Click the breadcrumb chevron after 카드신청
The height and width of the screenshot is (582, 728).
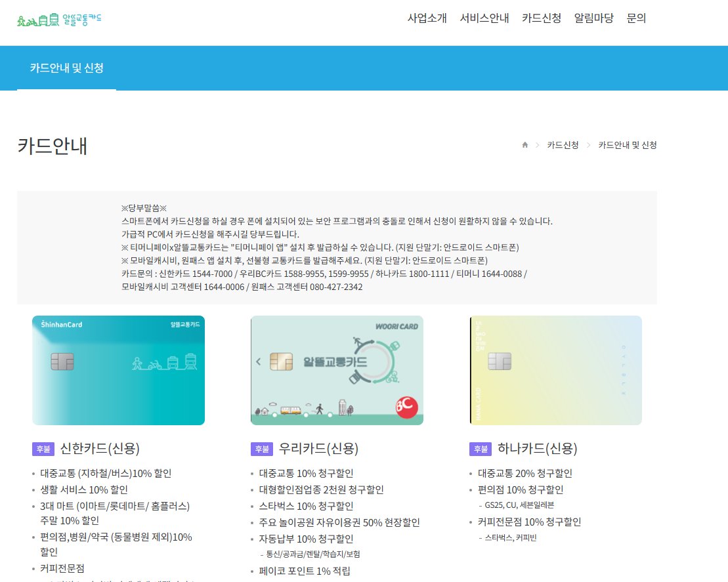[x=588, y=145]
